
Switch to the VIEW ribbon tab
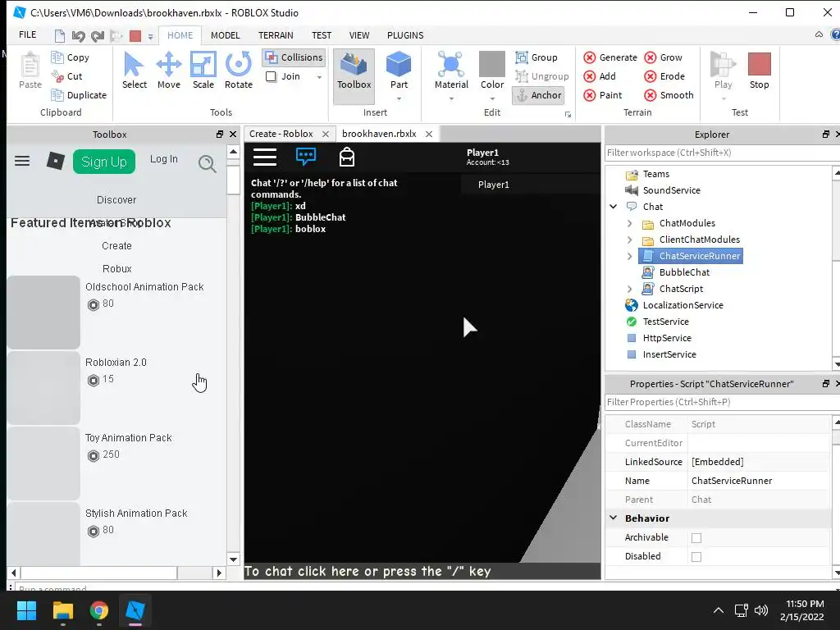click(x=359, y=35)
